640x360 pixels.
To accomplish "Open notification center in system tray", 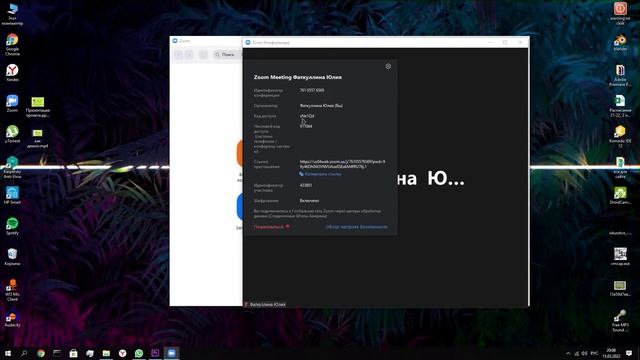I will [x=629, y=353].
